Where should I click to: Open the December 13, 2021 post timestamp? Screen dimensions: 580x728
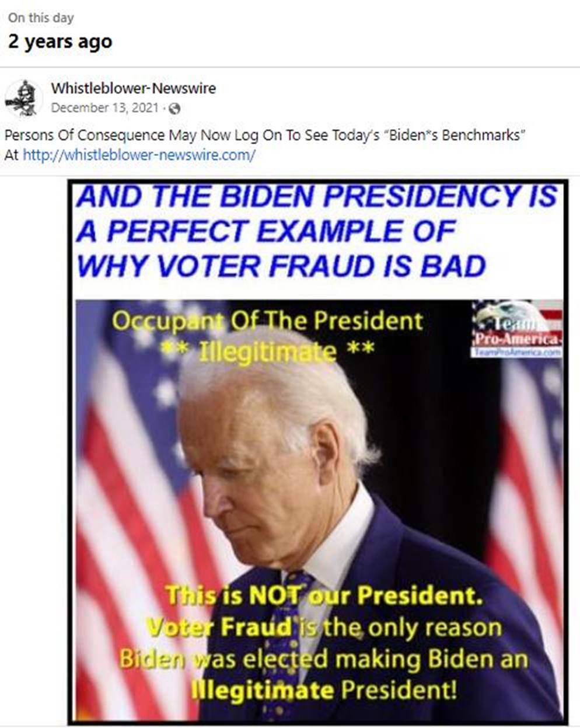tap(104, 108)
